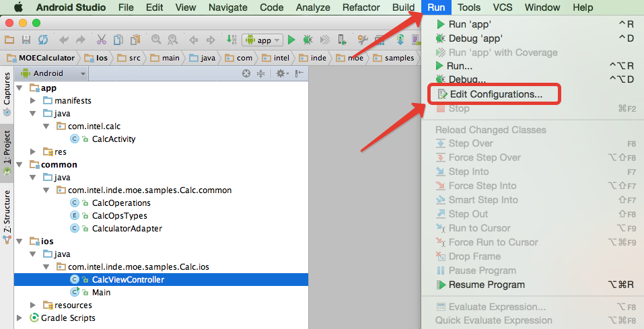Click the Make Project icon
644x329 pixels.
click(231, 40)
